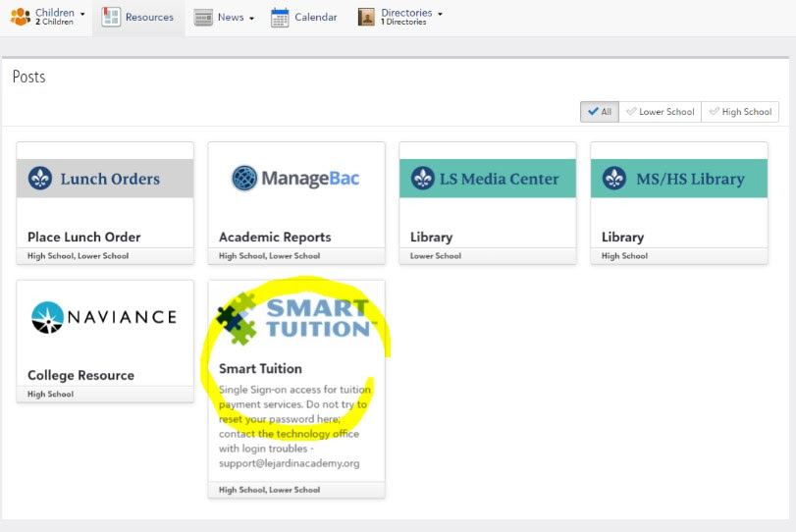The height and width of the screenshot is (532, 796).
Task: Toggle the High School filter
Action: tap(740, 112)
